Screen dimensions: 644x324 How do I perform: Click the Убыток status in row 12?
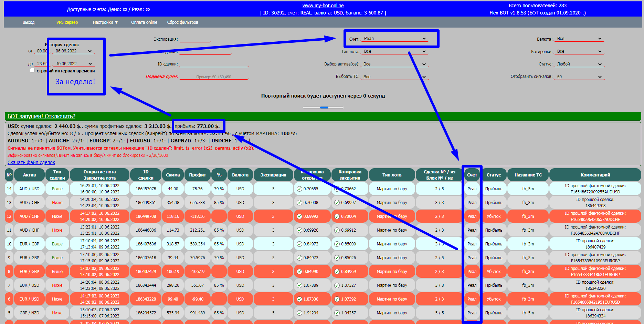point(494,216)
